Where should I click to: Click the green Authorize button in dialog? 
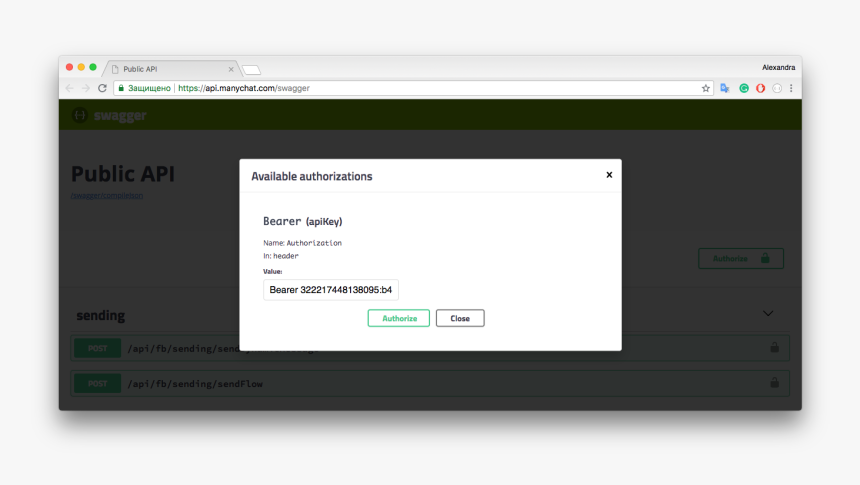pyautogui.click(x=398, y=318)
